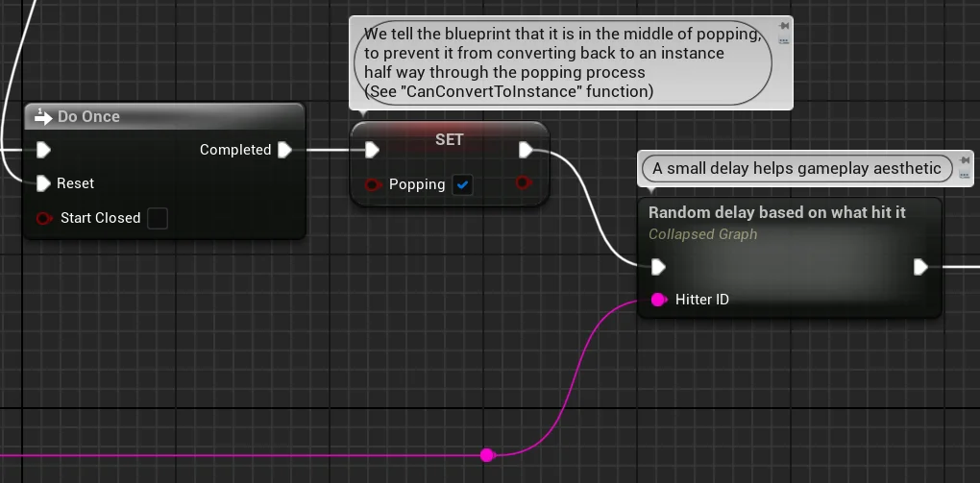Toggle pin on the popping comment bubble

pos(784,26)
